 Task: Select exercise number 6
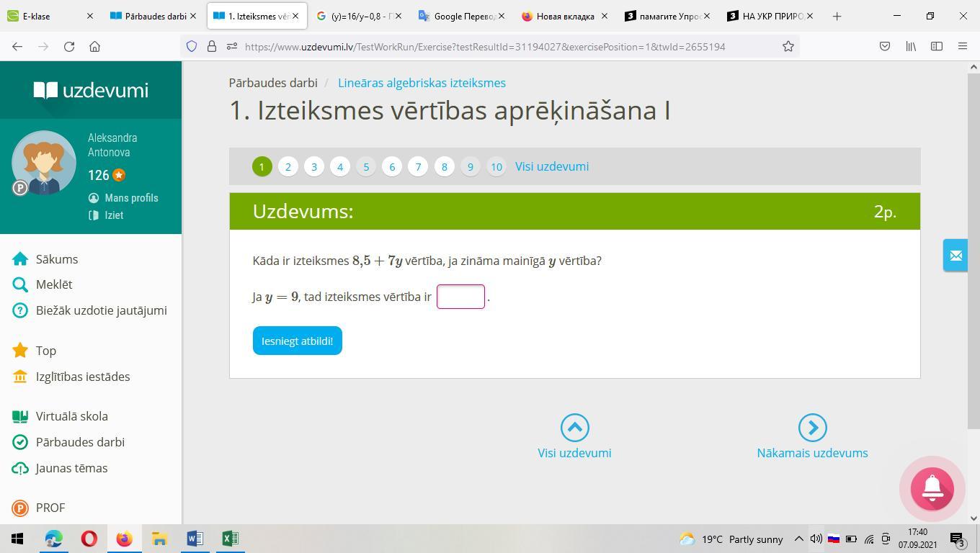392,166
